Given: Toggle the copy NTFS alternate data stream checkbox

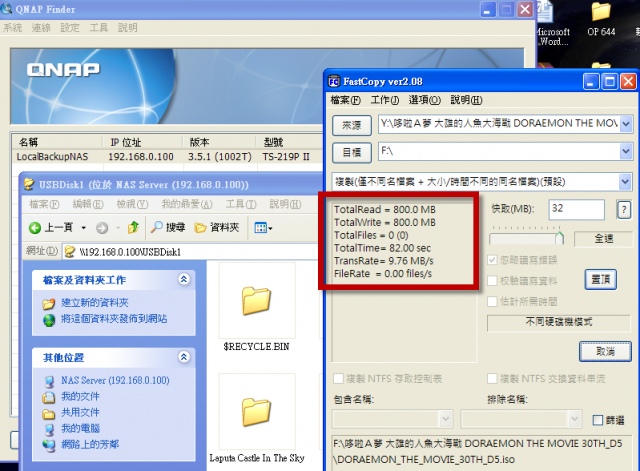Looking at the screenshot, I should (492, 378).
